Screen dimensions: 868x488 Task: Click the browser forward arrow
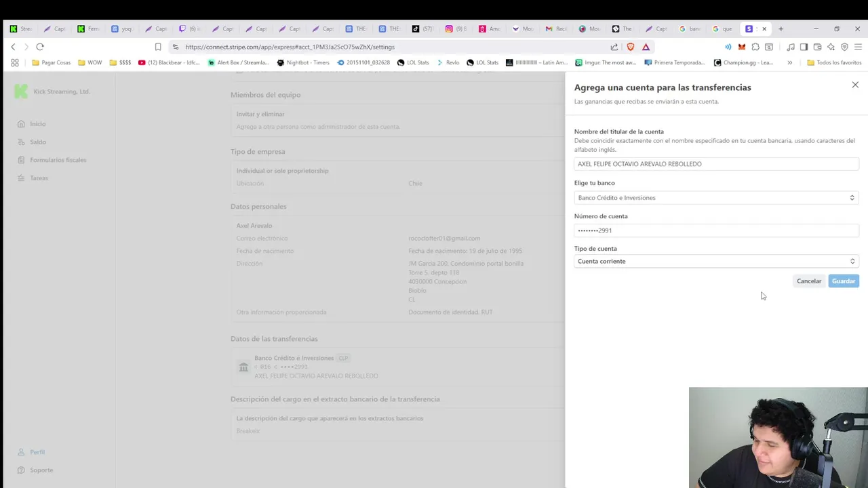click(26, 47)
